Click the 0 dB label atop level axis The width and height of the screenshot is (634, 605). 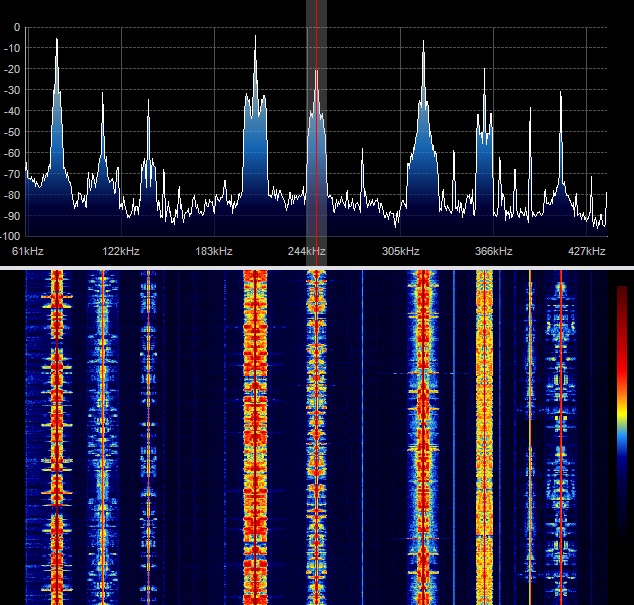point(16,28)
